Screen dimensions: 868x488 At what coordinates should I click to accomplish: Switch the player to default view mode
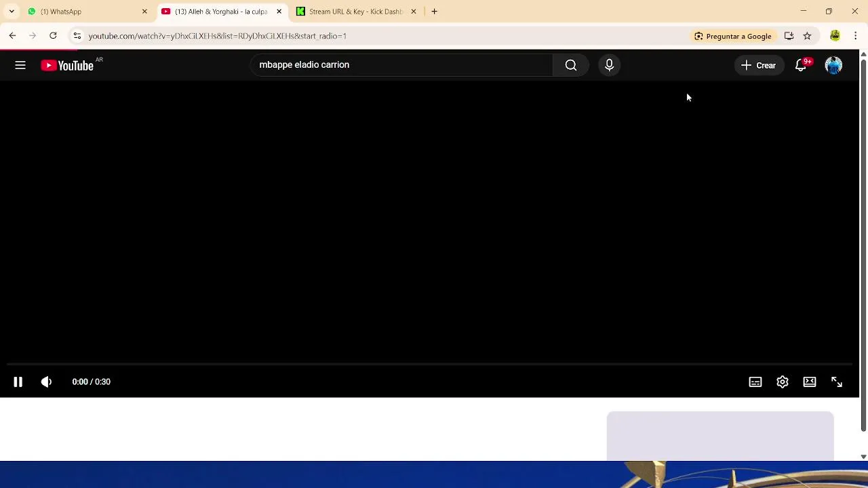coord(810,382)
